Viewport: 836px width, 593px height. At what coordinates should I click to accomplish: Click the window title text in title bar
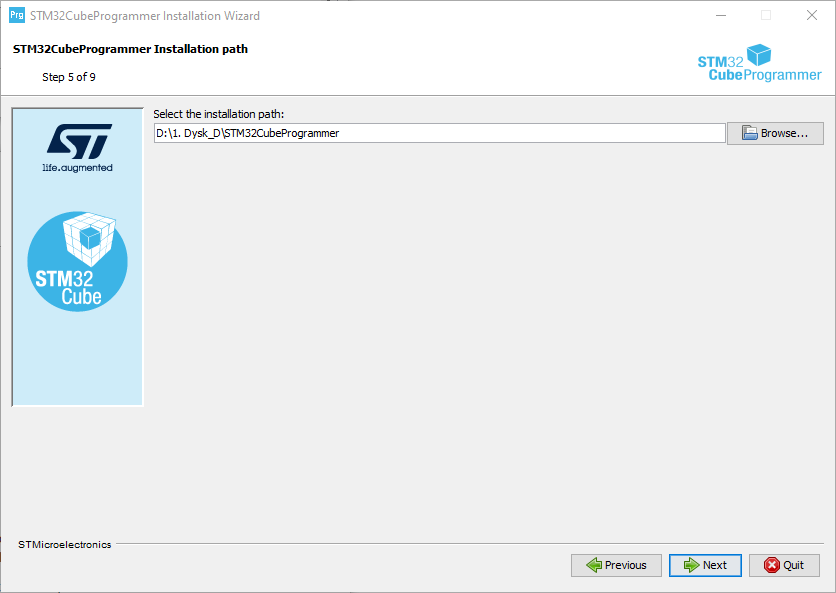tap(145, 16)
